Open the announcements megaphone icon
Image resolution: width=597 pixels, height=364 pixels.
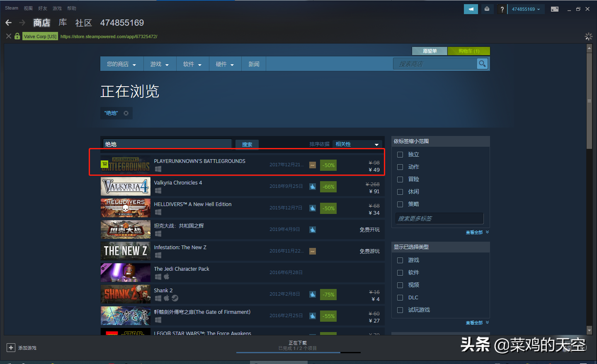[x=471, y=9]
